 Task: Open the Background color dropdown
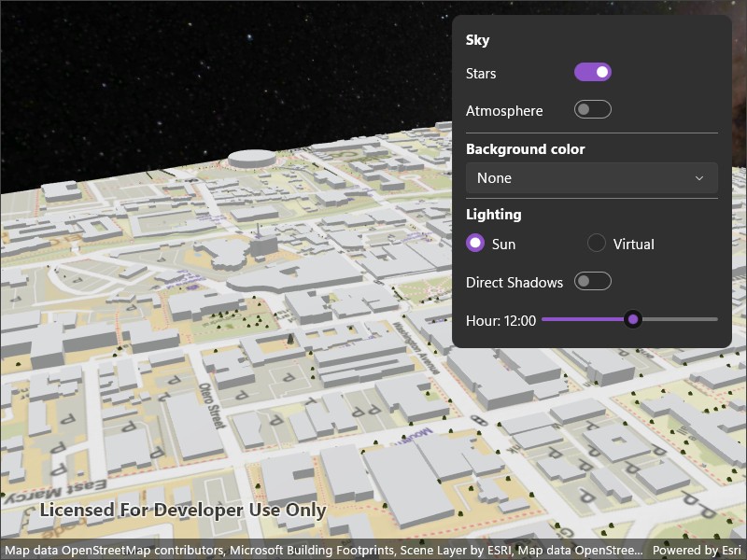[x=592, y=178]
